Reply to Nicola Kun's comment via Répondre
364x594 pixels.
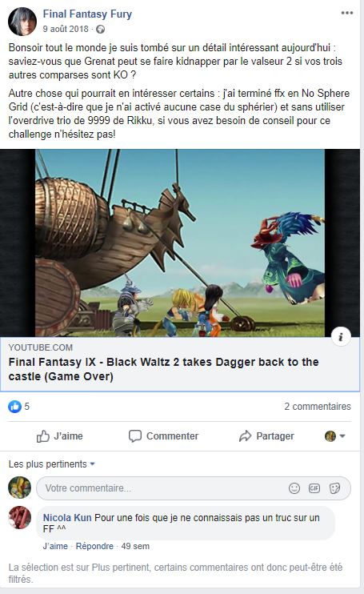94,546
